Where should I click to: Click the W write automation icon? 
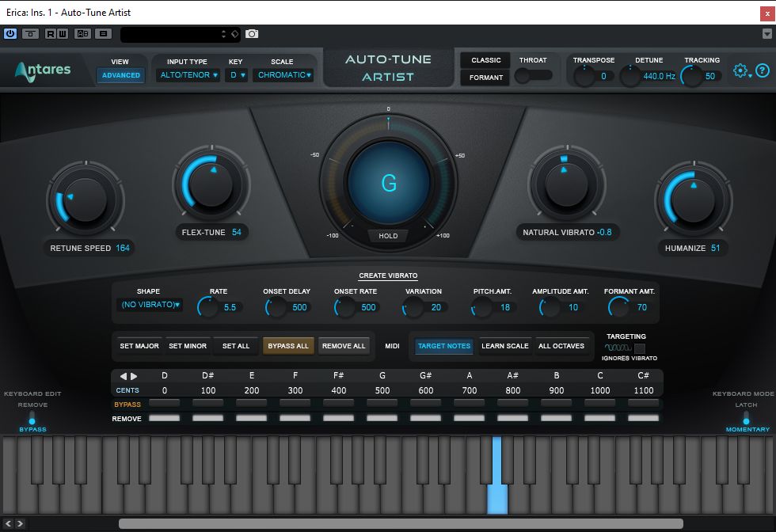coord(63,34)
